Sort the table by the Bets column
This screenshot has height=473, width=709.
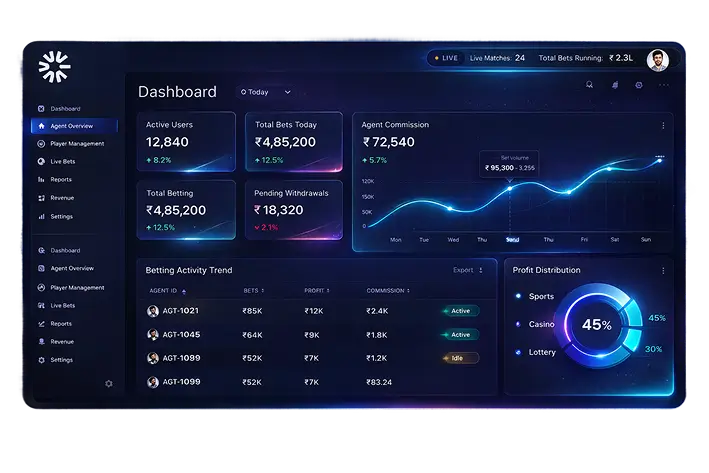251,291
